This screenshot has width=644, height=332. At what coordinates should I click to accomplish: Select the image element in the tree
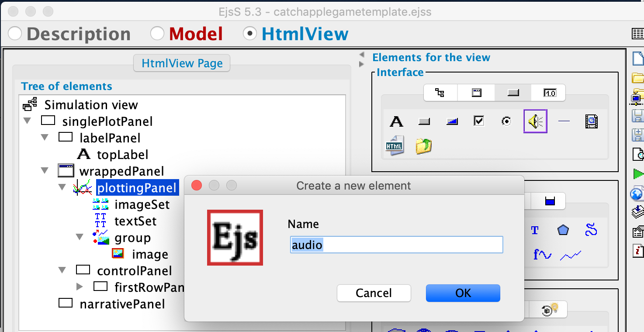click(150, 254)
